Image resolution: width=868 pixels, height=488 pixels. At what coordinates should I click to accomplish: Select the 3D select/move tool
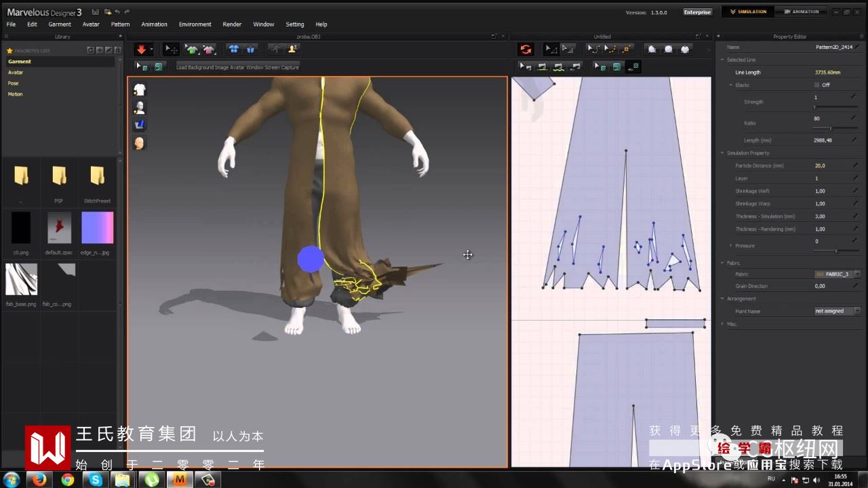[x=171, y=49]
